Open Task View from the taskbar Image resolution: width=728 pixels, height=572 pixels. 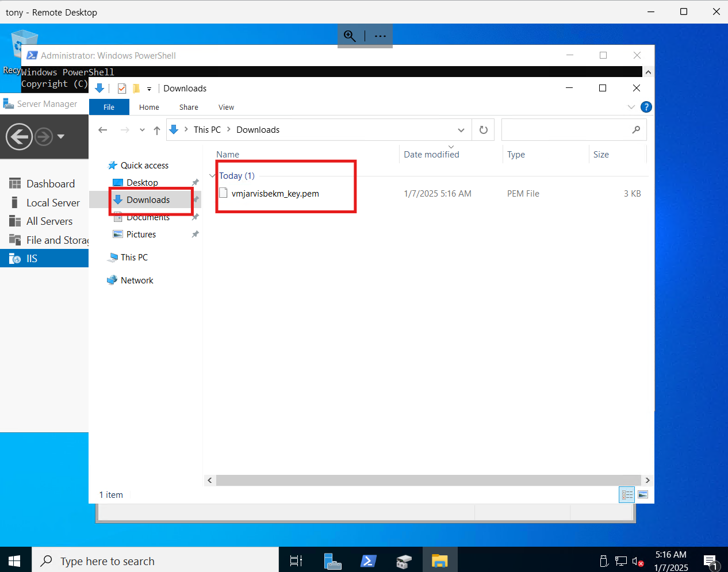pyautogui.click(x=296, y=561)
